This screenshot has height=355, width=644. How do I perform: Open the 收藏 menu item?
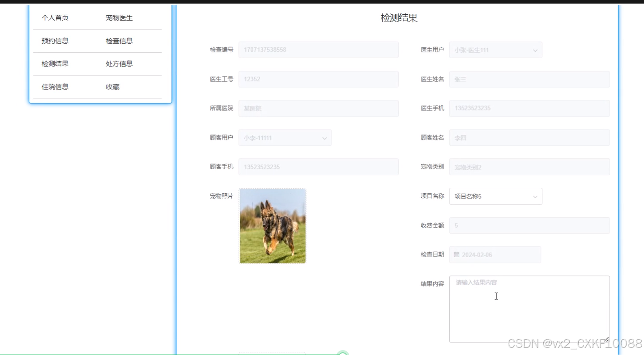tap(112, 87)
